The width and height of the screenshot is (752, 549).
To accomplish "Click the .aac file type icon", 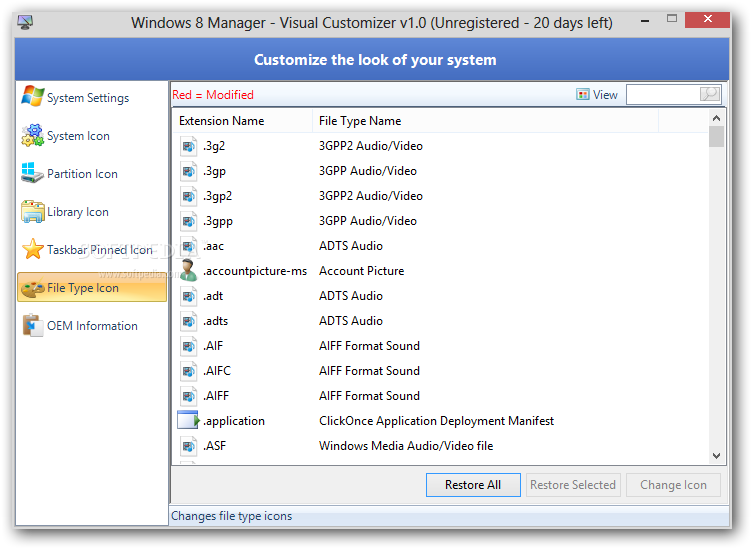I will click(x=188, y=245).
